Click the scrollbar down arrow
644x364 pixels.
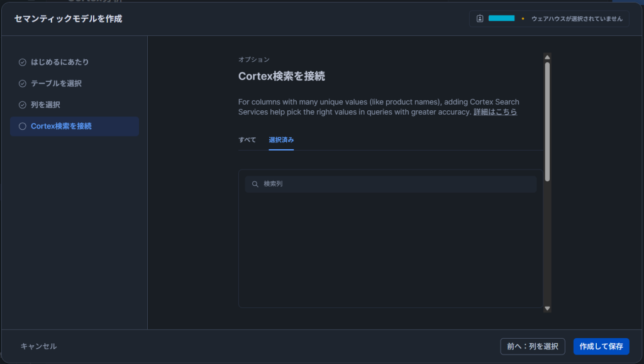(547, 309)
